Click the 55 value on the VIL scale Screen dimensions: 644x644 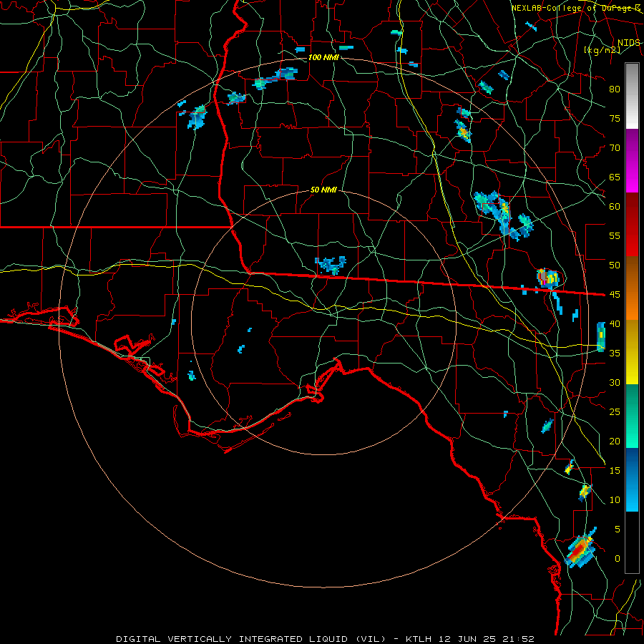pos(615,235)
